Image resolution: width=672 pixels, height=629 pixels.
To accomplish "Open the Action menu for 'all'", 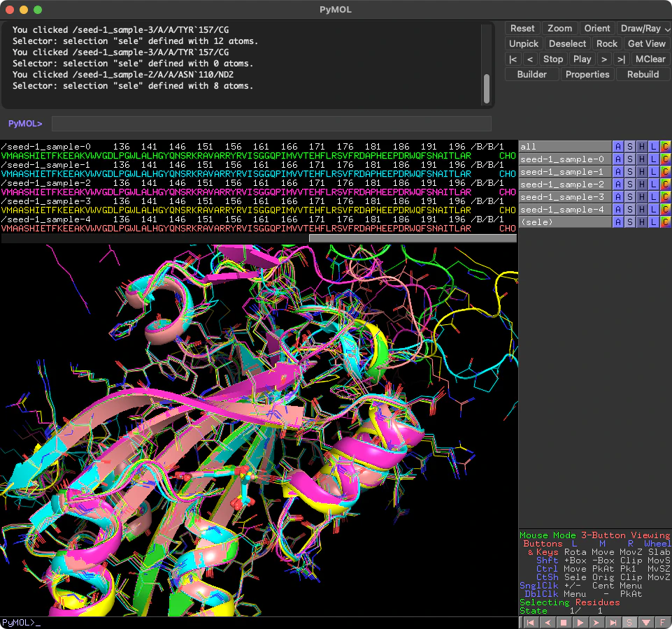I will 618,147.
